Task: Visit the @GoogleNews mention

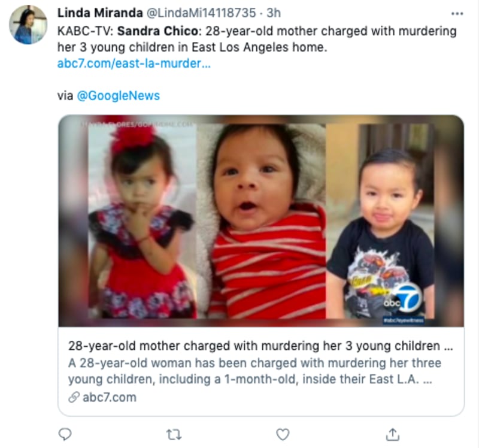Action: pyautogui.click(x=118, y=96)
